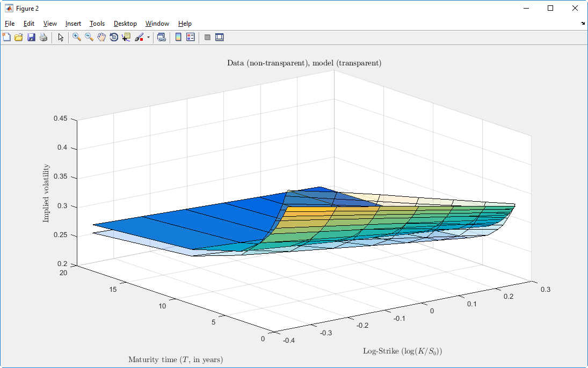This screenshot has height=368, width=588.
Task: Click the Brush/Select Data tool
Action: (x=139, y=38)
